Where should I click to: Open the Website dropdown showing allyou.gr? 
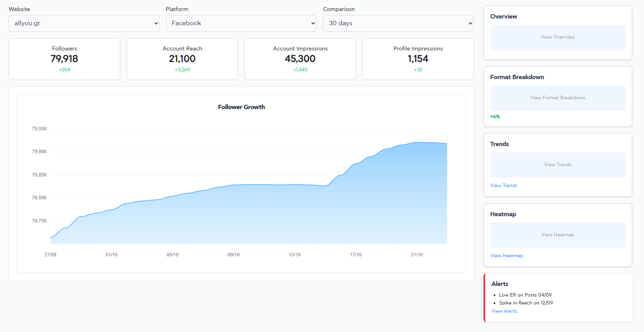[x=84, y=23]
